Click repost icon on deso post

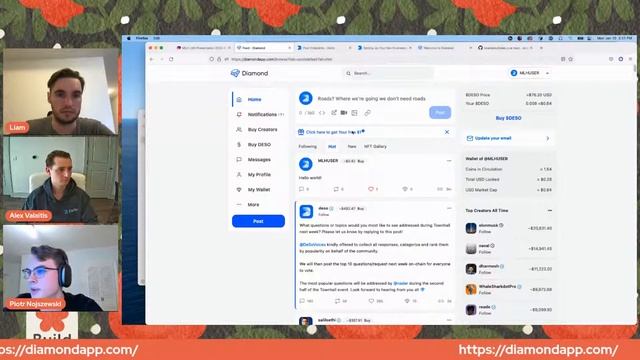tap(337, 301)
